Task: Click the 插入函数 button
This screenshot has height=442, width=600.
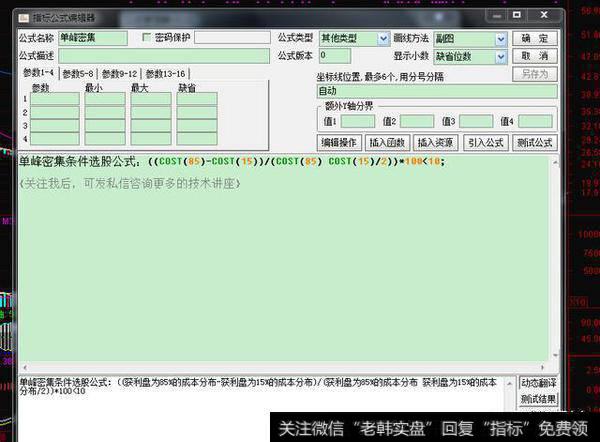Action: click(387, 143)
